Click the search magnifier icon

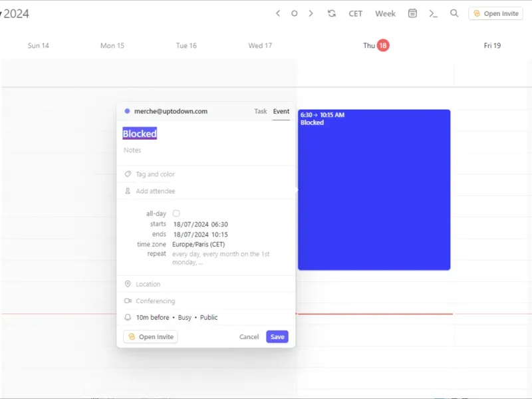pyautogui.click(x=454, y=13)
